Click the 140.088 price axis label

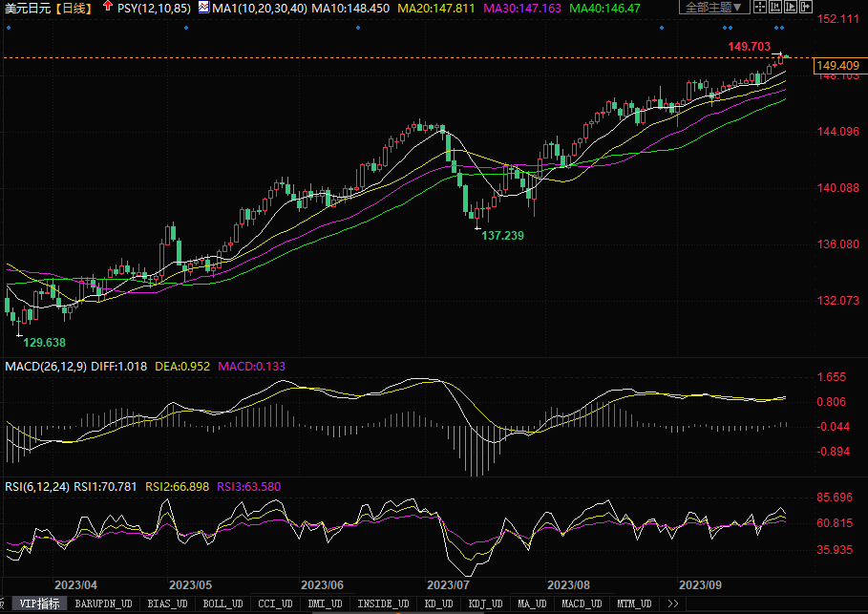[838, 188]
